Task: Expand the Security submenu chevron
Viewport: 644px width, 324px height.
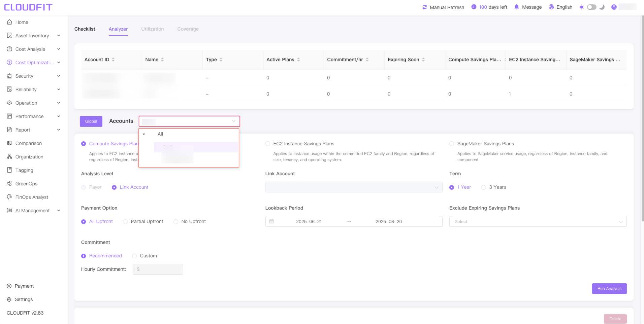Action: point(59,76)
